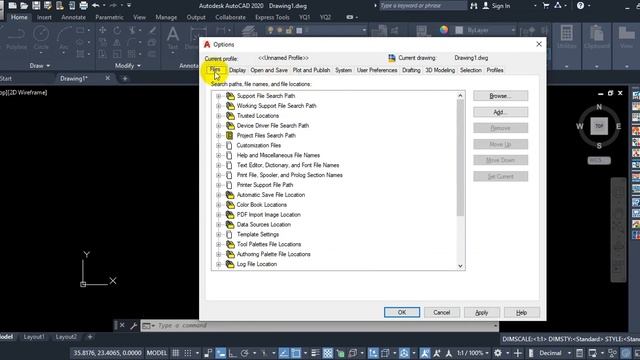Click the Browse... button

(x=500, y=96)
